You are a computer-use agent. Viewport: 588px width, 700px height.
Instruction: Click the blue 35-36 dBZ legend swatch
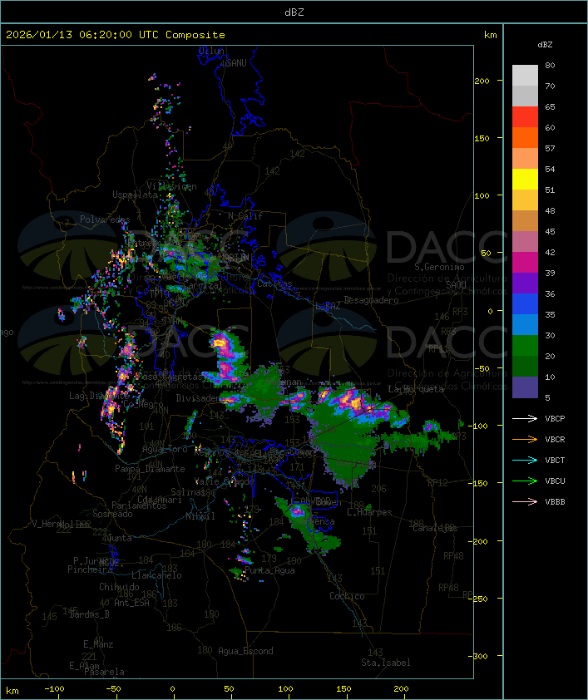click(525, 304)
